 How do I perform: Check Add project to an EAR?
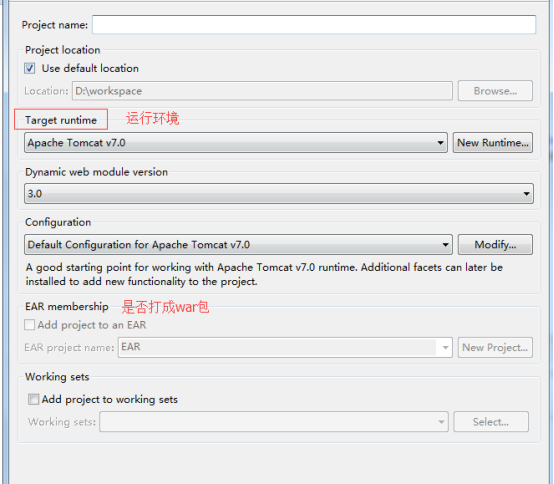30,325
